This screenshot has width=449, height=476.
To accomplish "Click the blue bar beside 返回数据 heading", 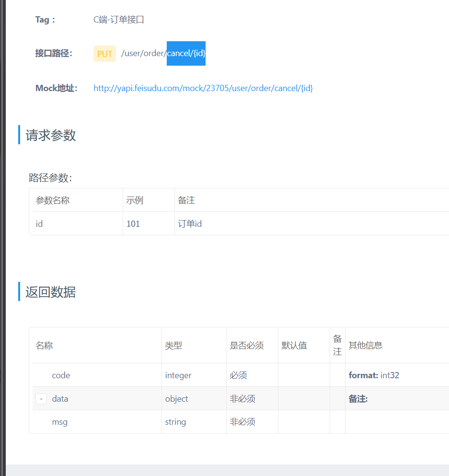I will click(x=19, y=292).
